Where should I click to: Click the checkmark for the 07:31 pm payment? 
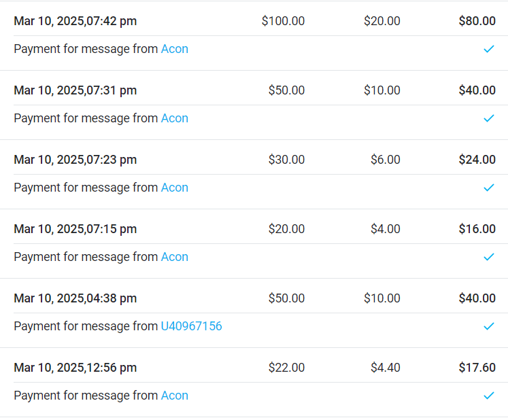coord(488,118)
